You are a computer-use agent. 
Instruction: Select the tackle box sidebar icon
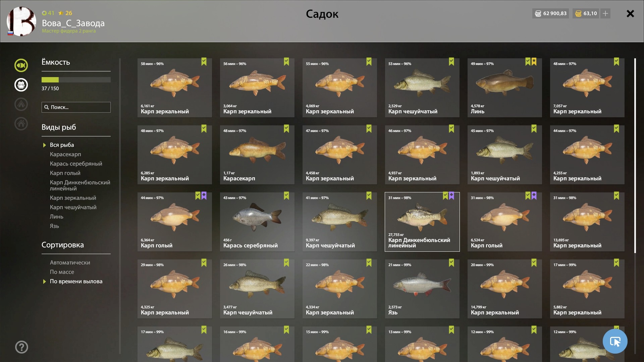click(x=21, y=85)
